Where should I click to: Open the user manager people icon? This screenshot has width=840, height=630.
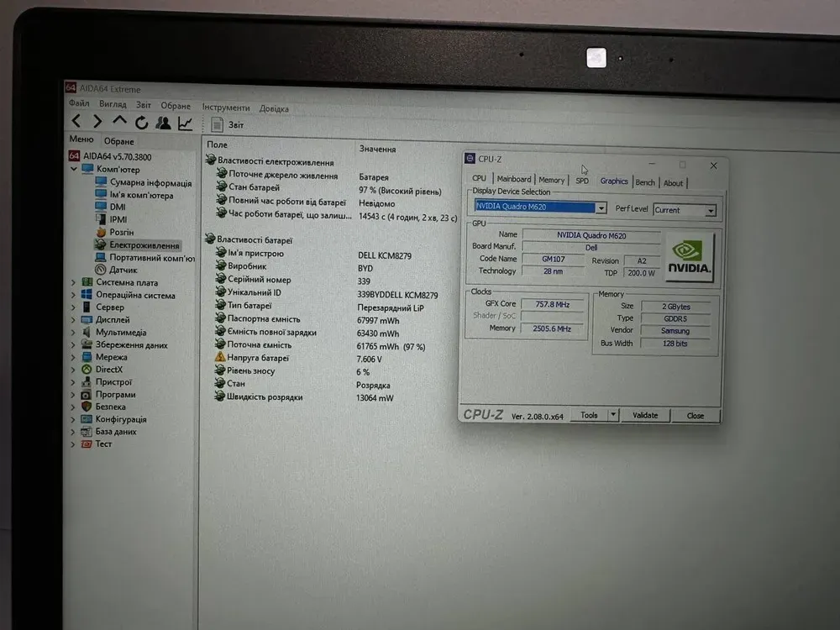tap(163, 123)
